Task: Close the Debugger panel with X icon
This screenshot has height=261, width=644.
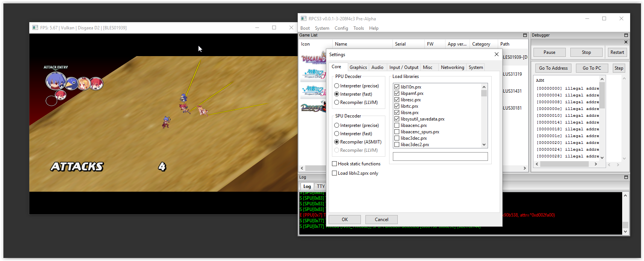Action: point(626,42)
